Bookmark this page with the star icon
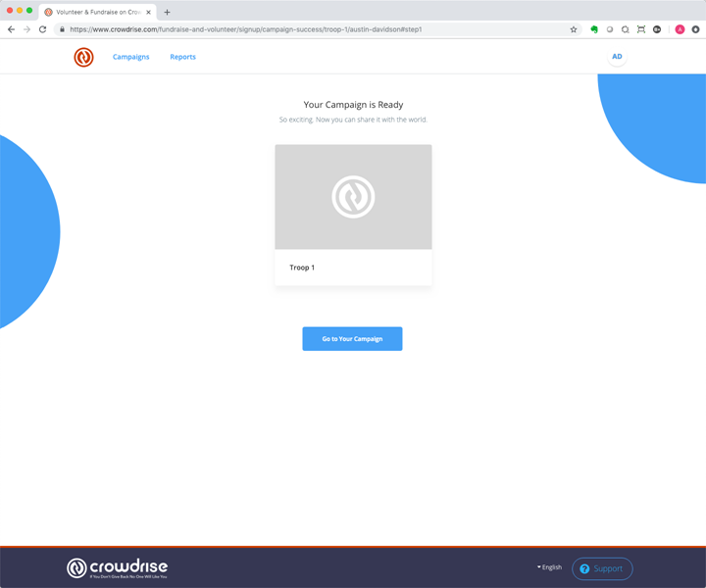The width and height of the screenshot is (706, 588). [574, 29]
